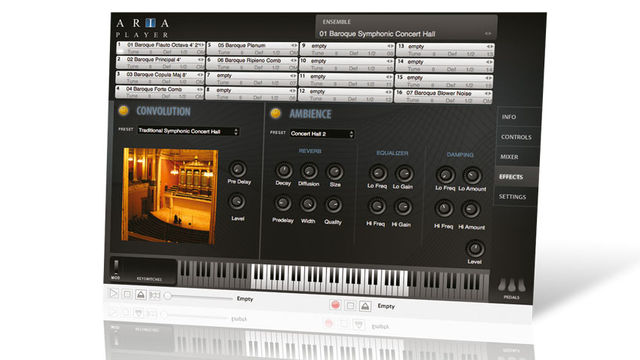
Task: Open the Convolution preset dropdown
Action: point(188,131)
